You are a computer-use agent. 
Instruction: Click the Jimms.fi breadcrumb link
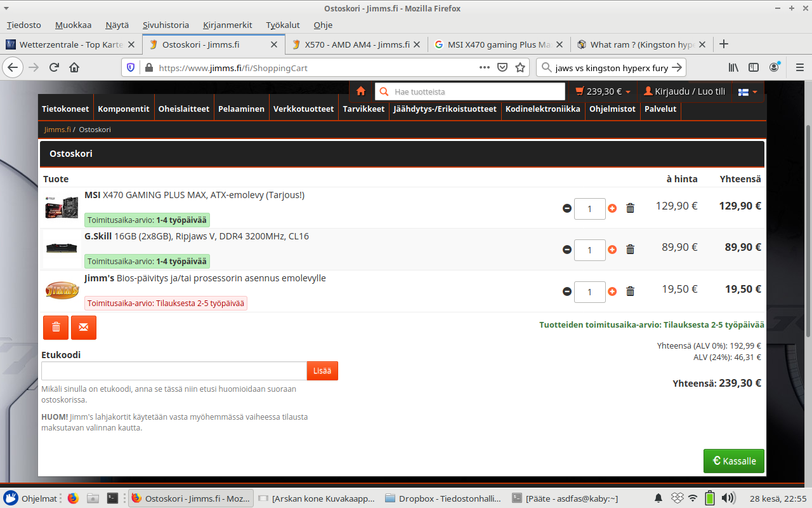pyautogui.click(x=58, y=130)
